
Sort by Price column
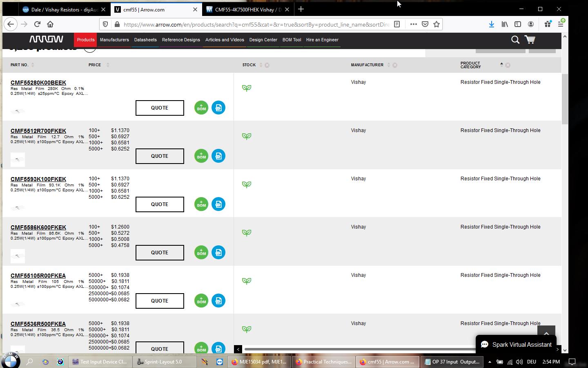(108, 65)
